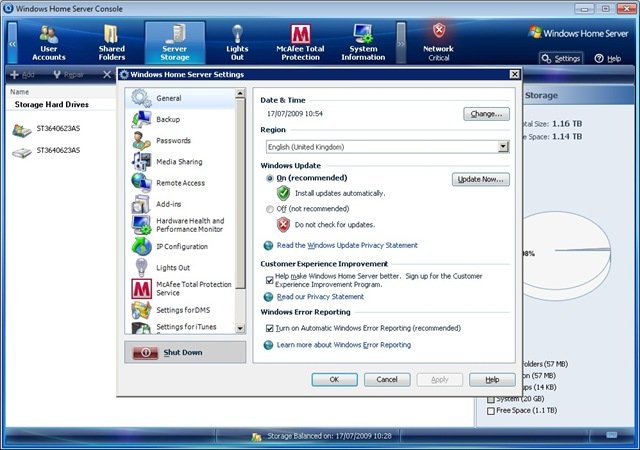Open Help in the console header
The width and height of the screenshot is (640, 450).
click(x=608, y=59)
